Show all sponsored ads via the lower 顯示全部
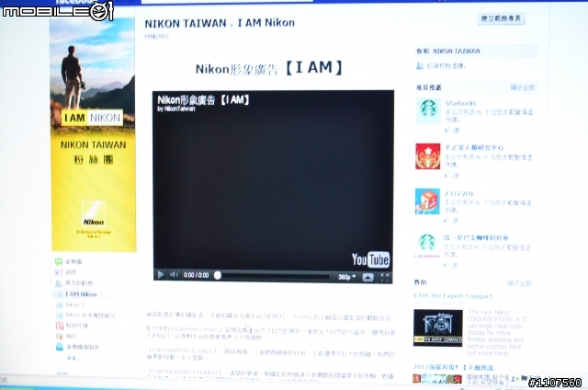This screenshot has height=390, width=588. pyautogui.click(x=519, y=283)
